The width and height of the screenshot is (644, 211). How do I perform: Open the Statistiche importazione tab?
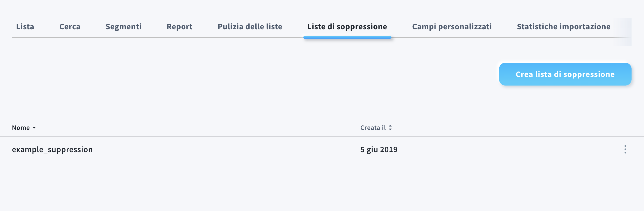point(564,27)
